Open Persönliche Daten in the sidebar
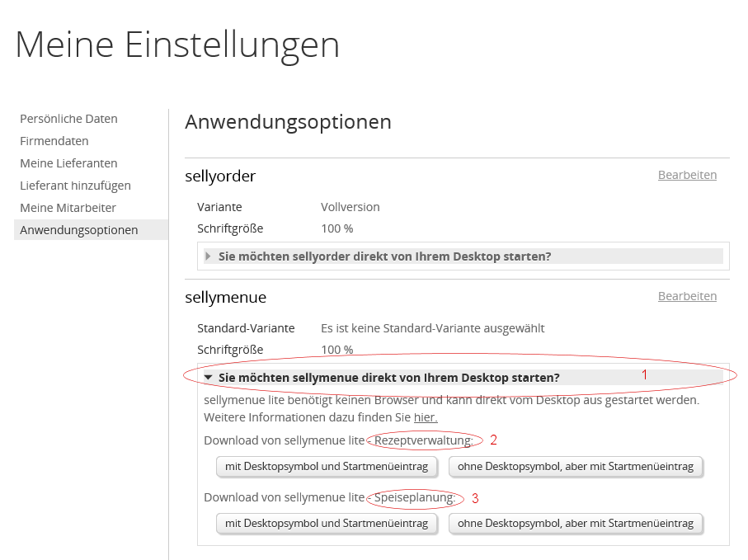Screen dimensions: 748x560 coord(68,119)
